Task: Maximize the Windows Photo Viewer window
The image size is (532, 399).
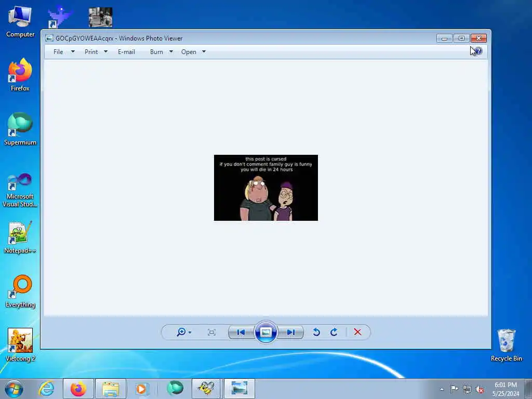Action: tap(461, 38)
